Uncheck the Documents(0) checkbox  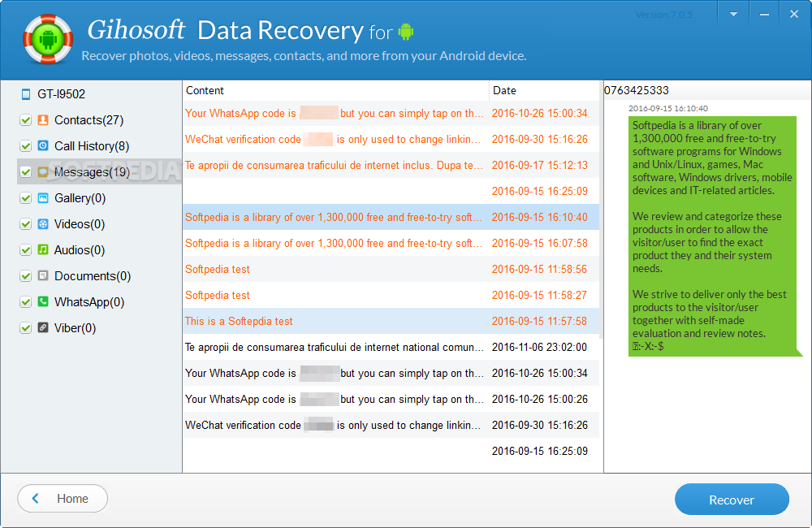point(25,275)
